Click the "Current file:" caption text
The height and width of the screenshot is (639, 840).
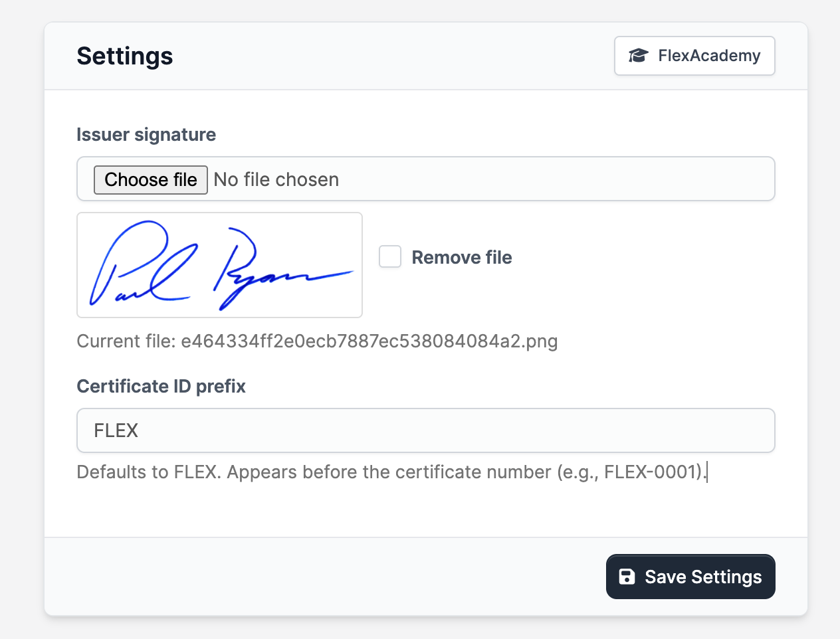coord(126,341)
